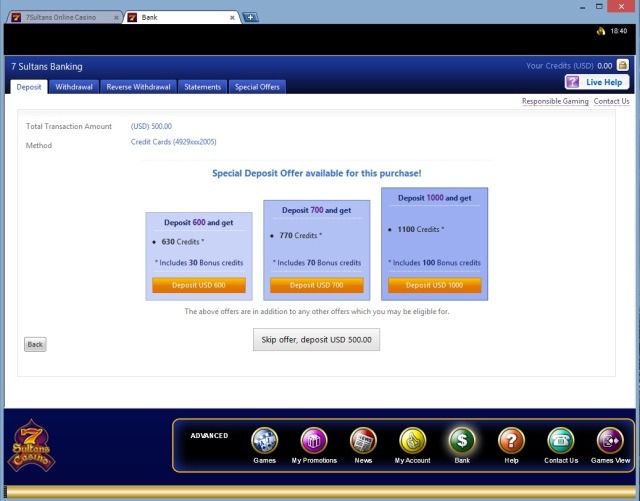Click the '1100 Credits' text
640x501 pixels.
(x=421, y=229)
